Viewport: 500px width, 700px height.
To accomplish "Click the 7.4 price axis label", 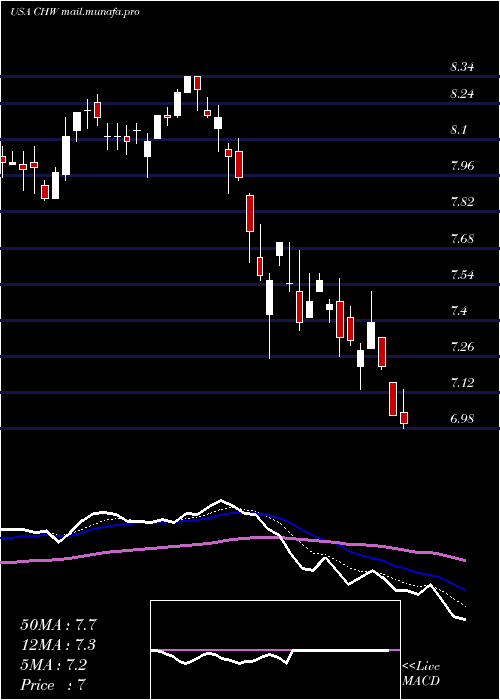I will [x=459, y=310].
